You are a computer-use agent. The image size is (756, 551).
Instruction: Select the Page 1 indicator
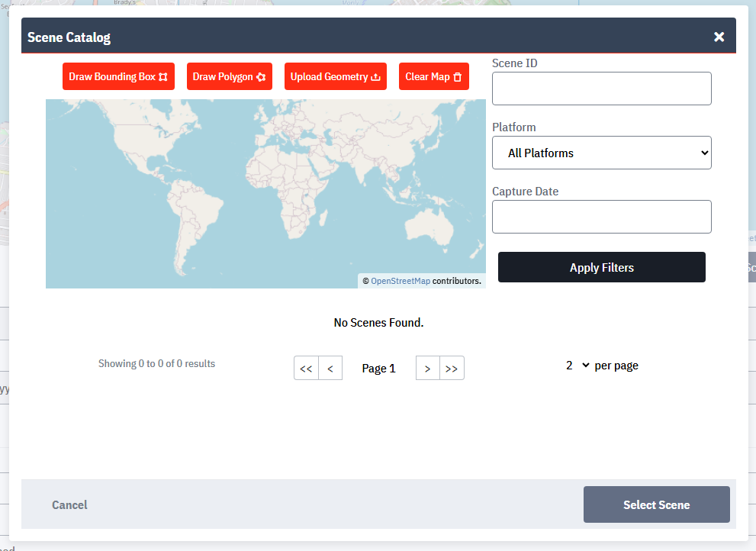(378, 368)
